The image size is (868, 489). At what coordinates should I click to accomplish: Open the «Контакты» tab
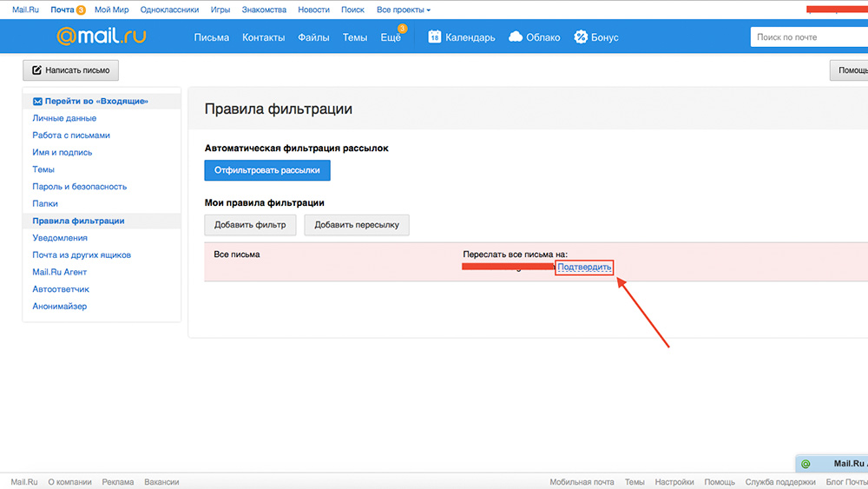(x=263, y=37)
